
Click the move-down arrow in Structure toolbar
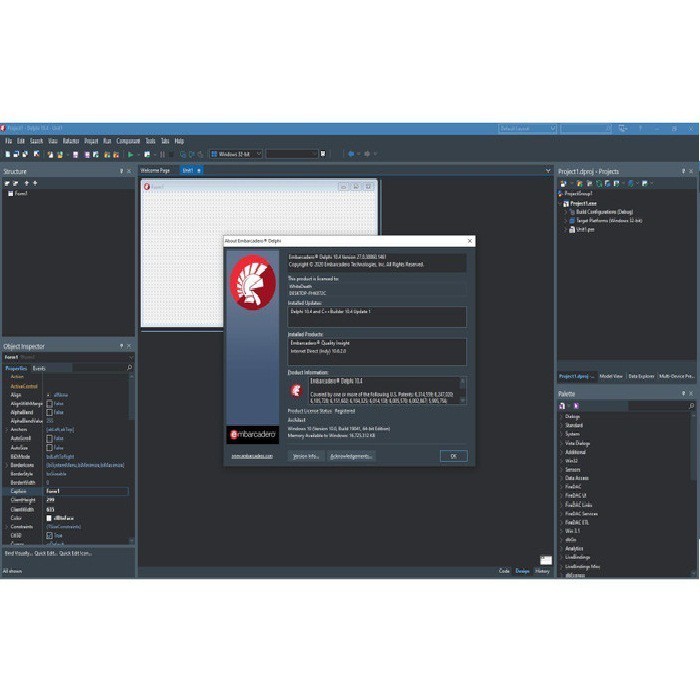tap(35, 183)
